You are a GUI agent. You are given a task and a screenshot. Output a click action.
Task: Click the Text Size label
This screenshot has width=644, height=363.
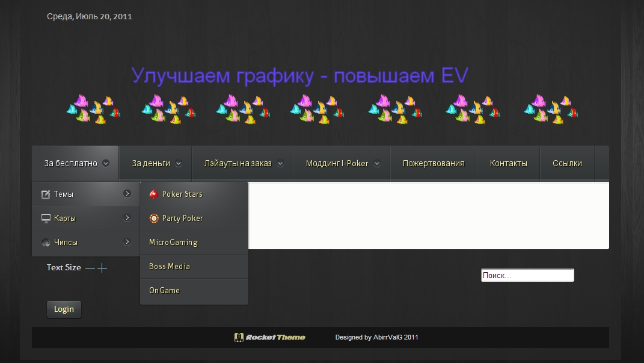click(x=64, y=268)
